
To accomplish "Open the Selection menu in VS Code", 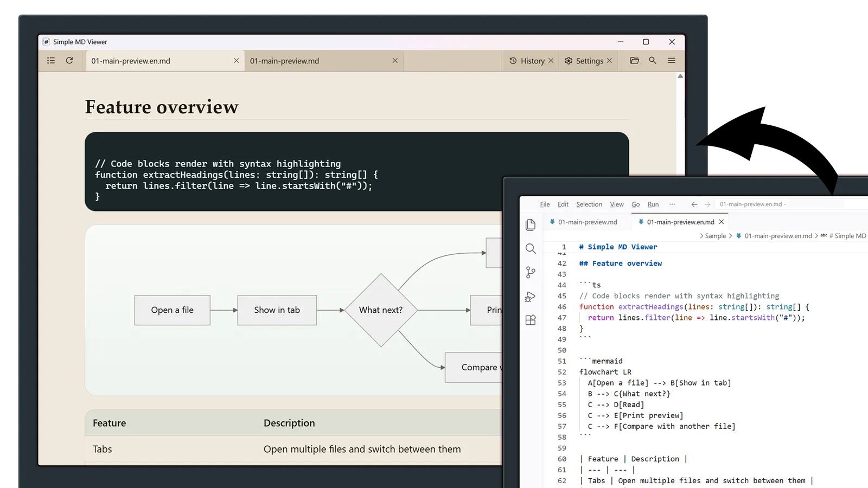I will (x=589, y=204).
